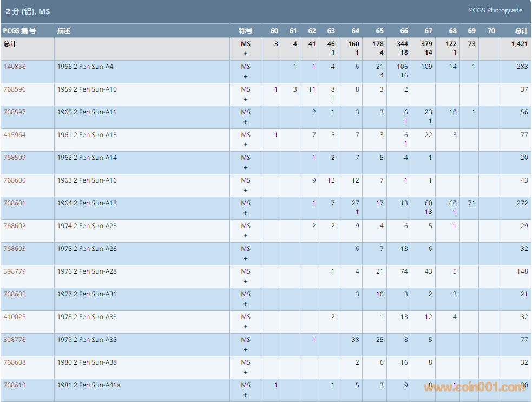Open PCGS number 768599 for 1962 coin
This screenshot has width=532, height=402.
[x=15, y=158]
